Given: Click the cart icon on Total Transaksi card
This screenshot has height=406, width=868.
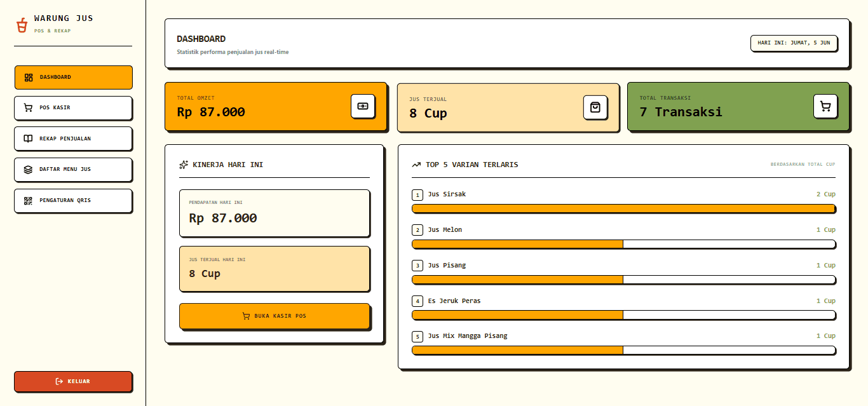Looking at the screenshot, I should pyautogui.click(x=825, y=106).
